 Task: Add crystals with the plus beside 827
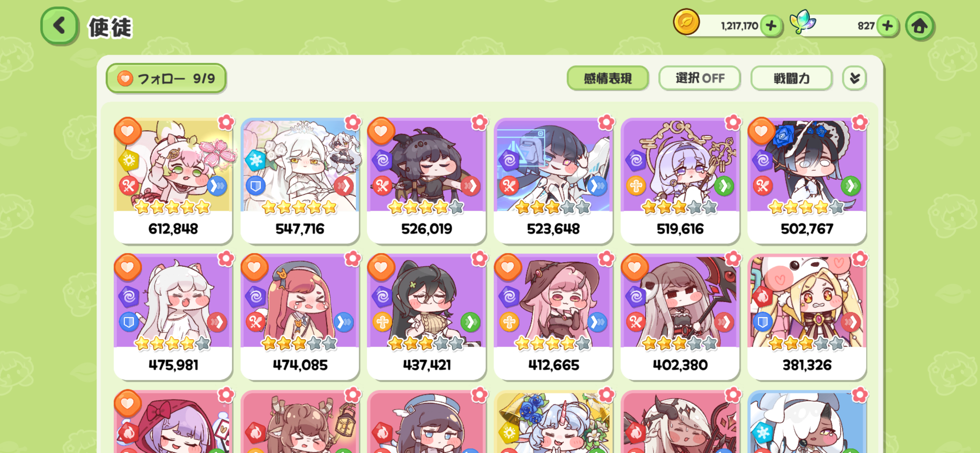(888, 26)
